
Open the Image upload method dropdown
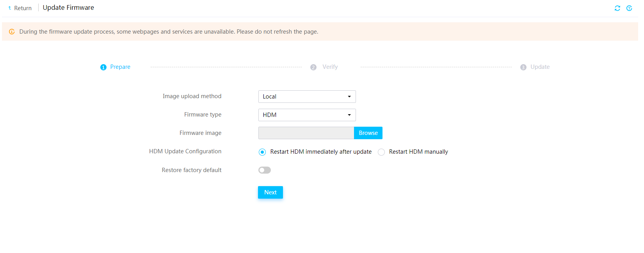pos(307,97)
